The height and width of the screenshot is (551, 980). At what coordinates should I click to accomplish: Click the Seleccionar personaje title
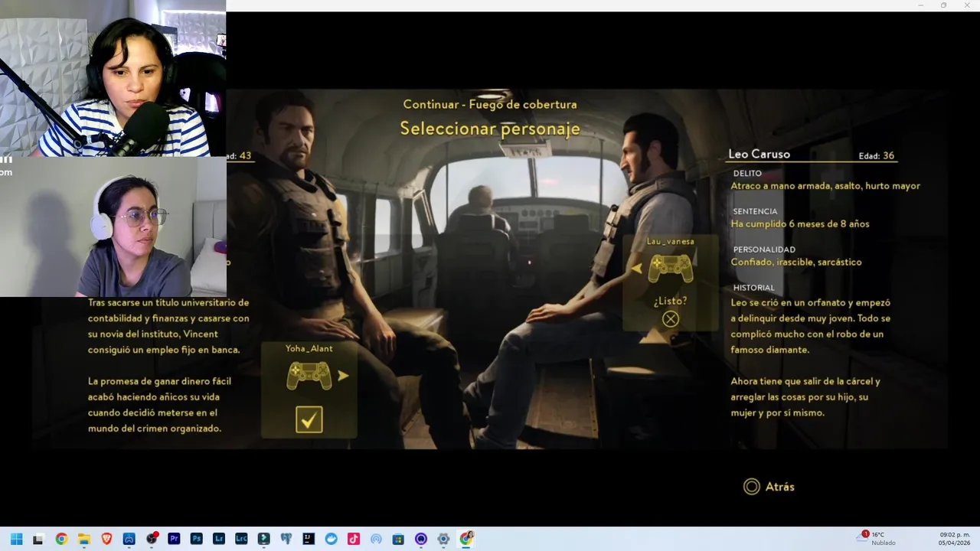[x=490, y=129]
